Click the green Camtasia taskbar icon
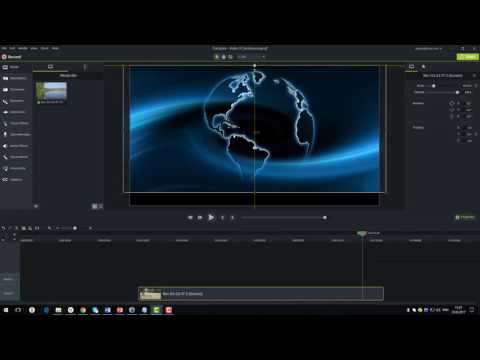This screenshot has height=360, width=480. (156, 310)
